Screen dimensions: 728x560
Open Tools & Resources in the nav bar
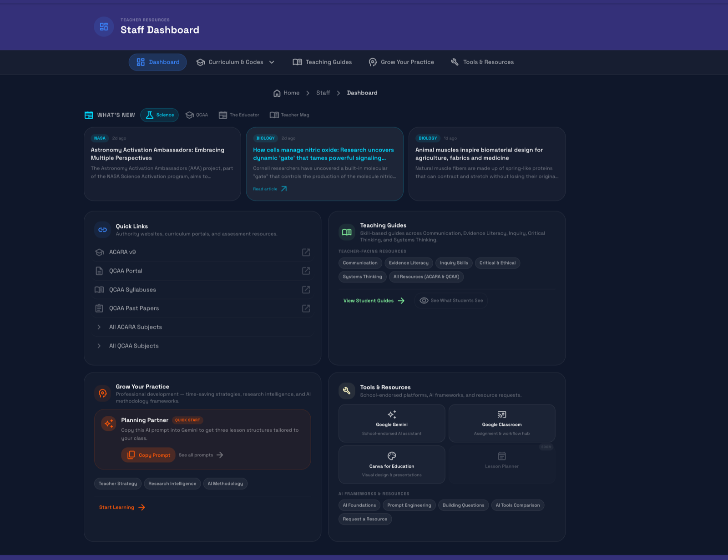click(x=482, y=62)
